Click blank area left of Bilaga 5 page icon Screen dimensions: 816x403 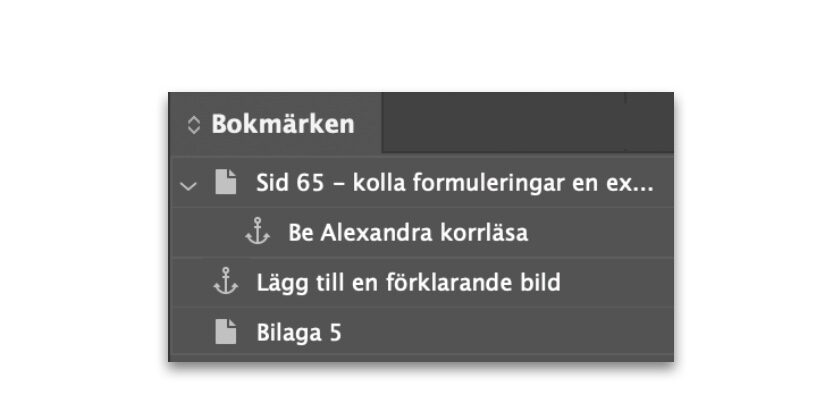[193, 332]
